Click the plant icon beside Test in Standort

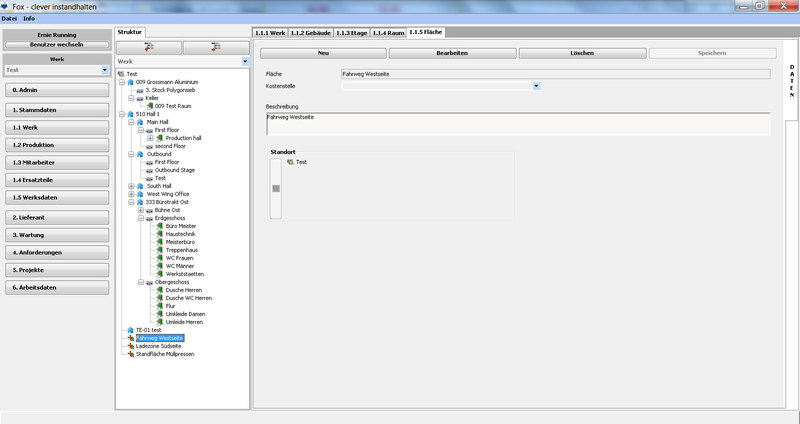pyautogui.click(x=290, y=161)
